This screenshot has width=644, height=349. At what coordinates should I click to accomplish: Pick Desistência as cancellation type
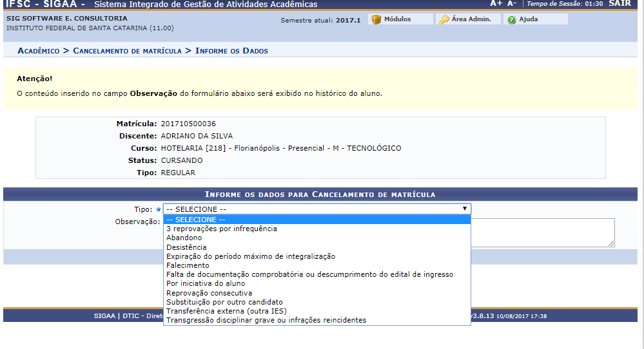coord(186,247)
